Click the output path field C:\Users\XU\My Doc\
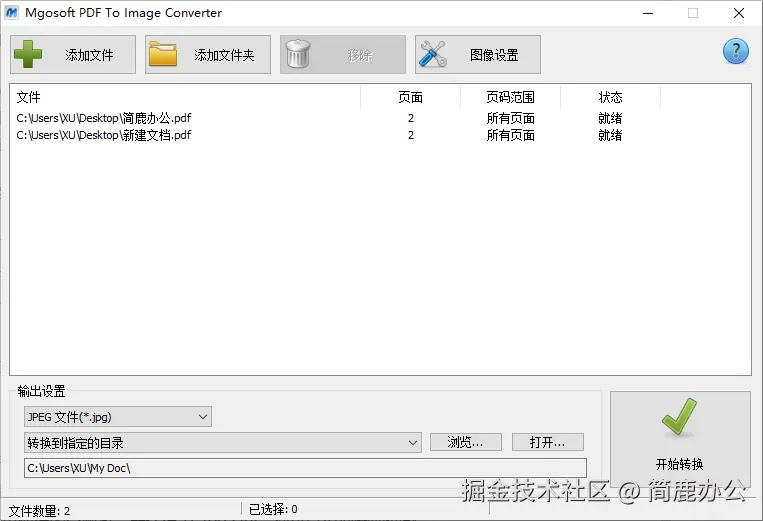 (x=305, y=468)
